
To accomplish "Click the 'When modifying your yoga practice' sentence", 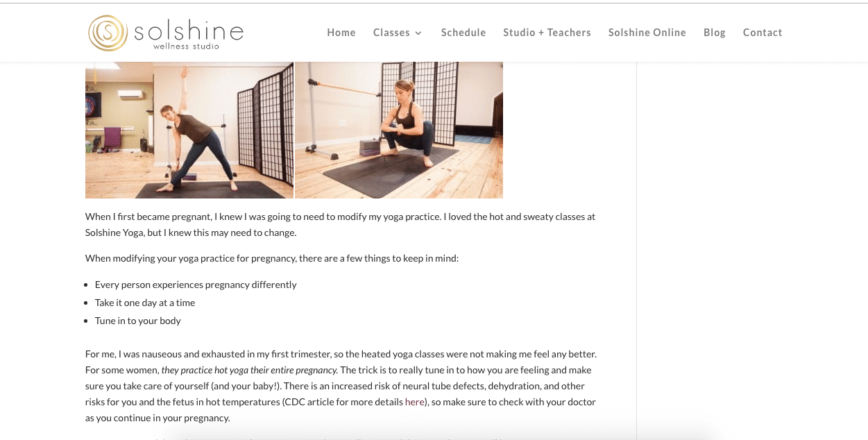I will (x=272, y=258).
